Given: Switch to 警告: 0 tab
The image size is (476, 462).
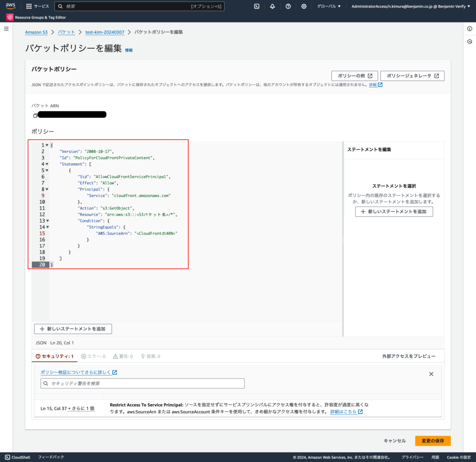Looking at the screenshot, I should click(x=123, y=356).
